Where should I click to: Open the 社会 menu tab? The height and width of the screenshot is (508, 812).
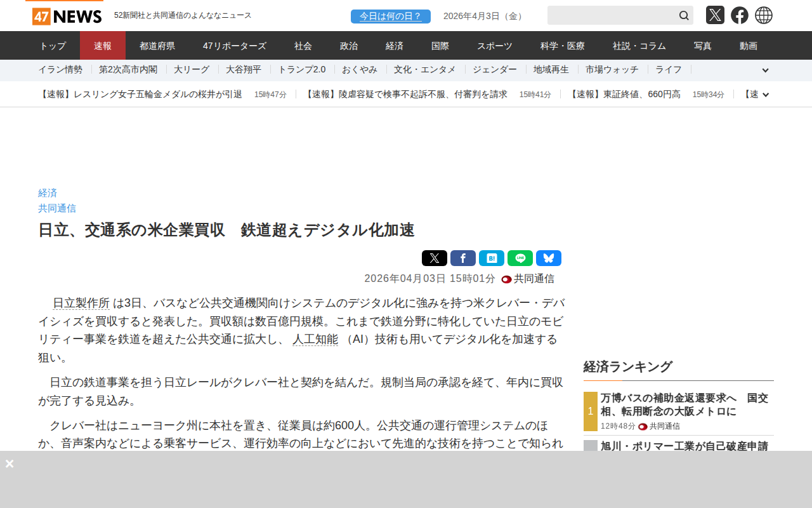point(303,46)
